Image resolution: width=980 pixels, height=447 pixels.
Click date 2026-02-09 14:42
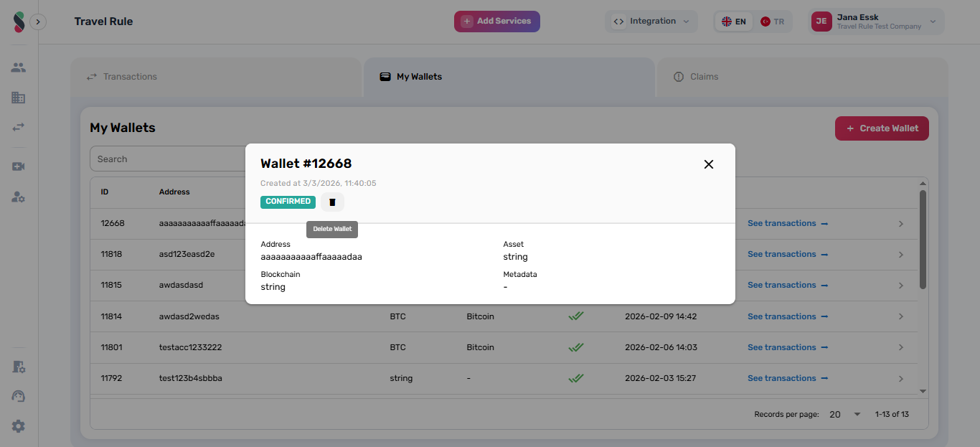point(661,316)
